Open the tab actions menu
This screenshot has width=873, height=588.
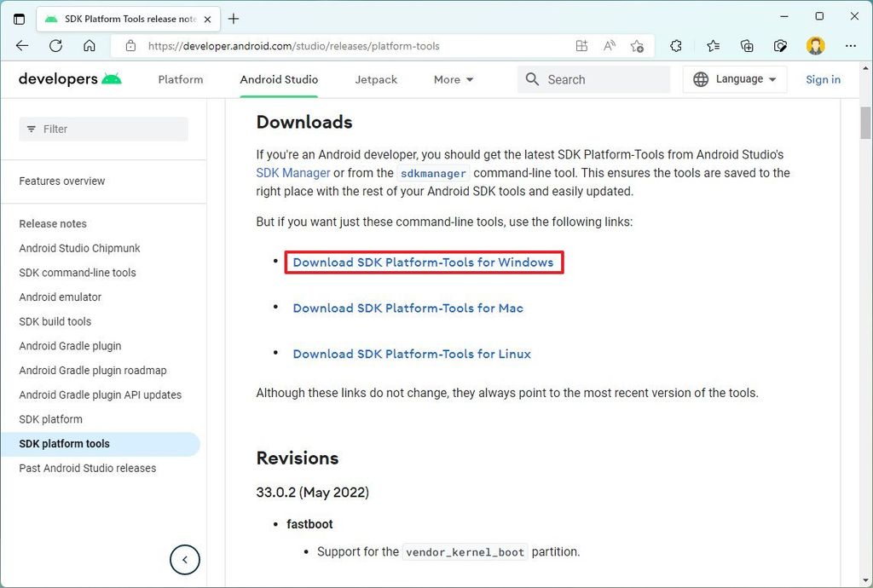coord(19,17)
